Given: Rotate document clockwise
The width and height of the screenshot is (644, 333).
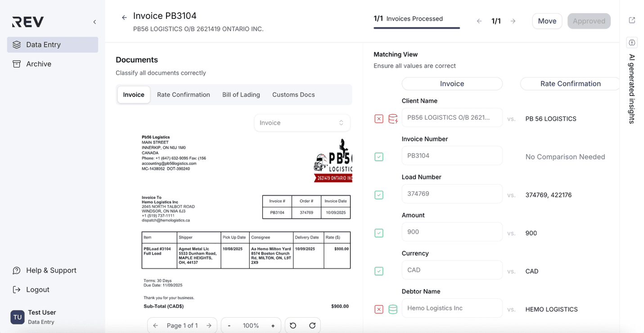Looking at the screenshot, I should click(312, 325).
